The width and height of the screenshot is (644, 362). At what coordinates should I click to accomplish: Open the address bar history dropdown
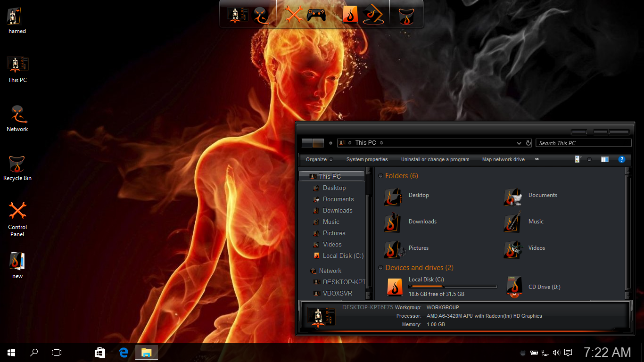pos(519,143)
